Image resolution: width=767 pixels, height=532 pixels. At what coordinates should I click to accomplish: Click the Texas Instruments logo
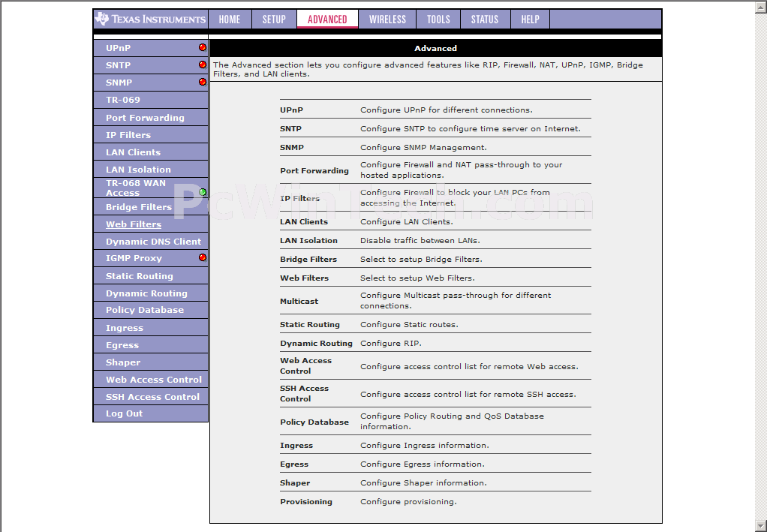151,19
